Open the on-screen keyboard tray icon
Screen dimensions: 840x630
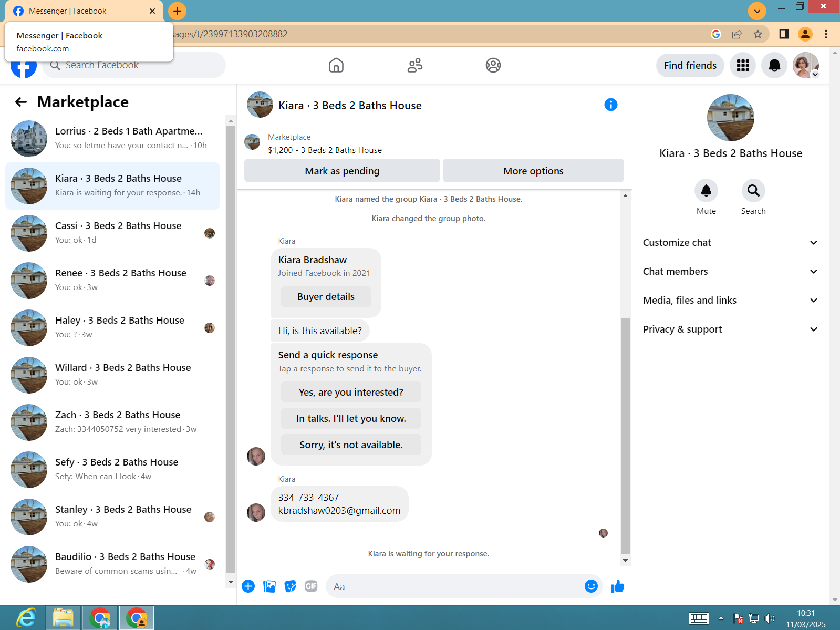click(x=699, y=618)
